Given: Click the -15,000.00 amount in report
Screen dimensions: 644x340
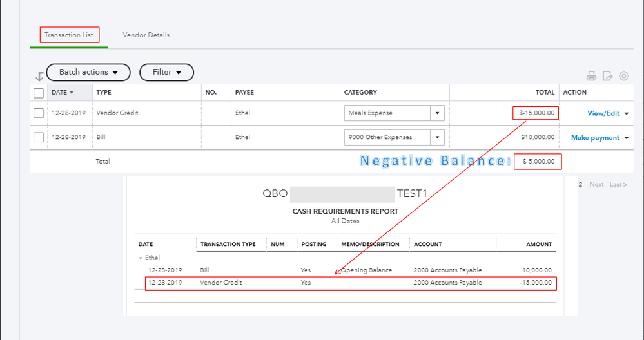Looking at the screenshot, I should (536, 283).
